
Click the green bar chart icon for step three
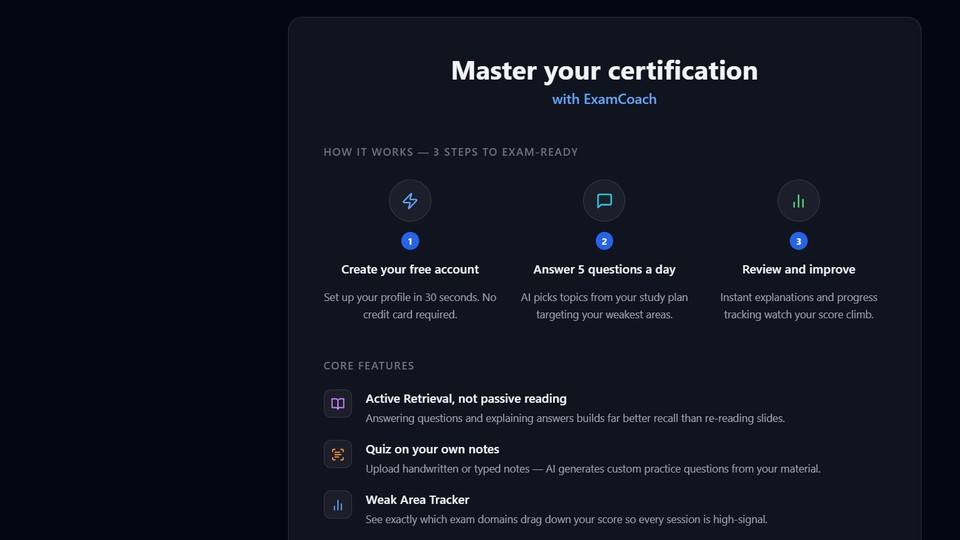coord(798,201)
